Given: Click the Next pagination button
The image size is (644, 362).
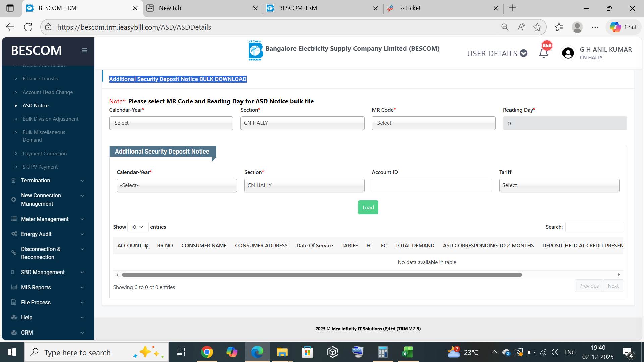Looking at the screenshot, I should 613,286.
